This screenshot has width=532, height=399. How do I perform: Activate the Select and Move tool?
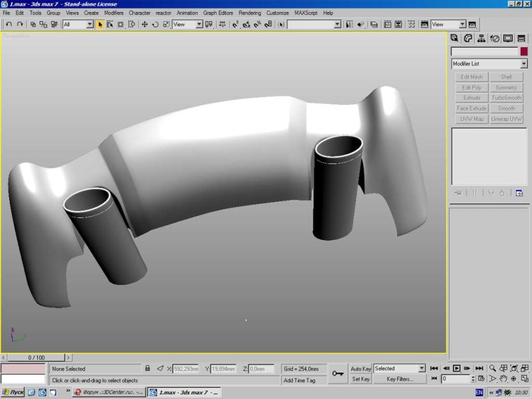[x=144, y=25]
